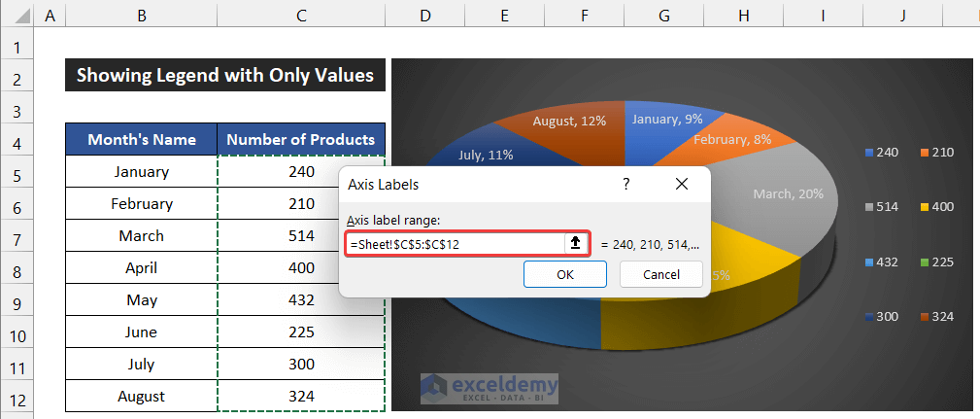The height and width of the screenshot is (419, 980).
Task: Select column C header
Action: tap(301, 15)
